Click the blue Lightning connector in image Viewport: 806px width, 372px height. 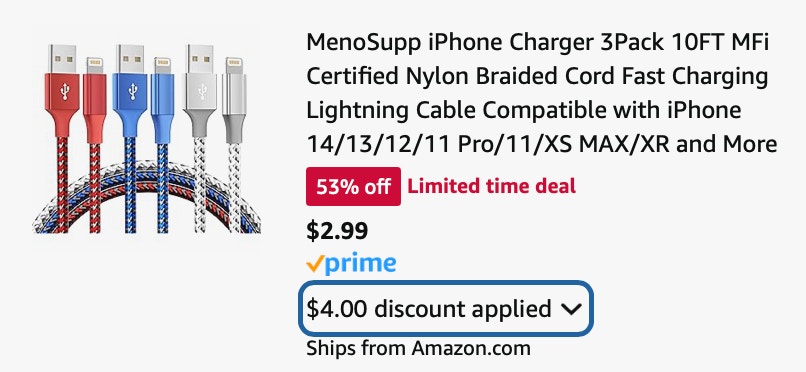(x=162, y=100)
